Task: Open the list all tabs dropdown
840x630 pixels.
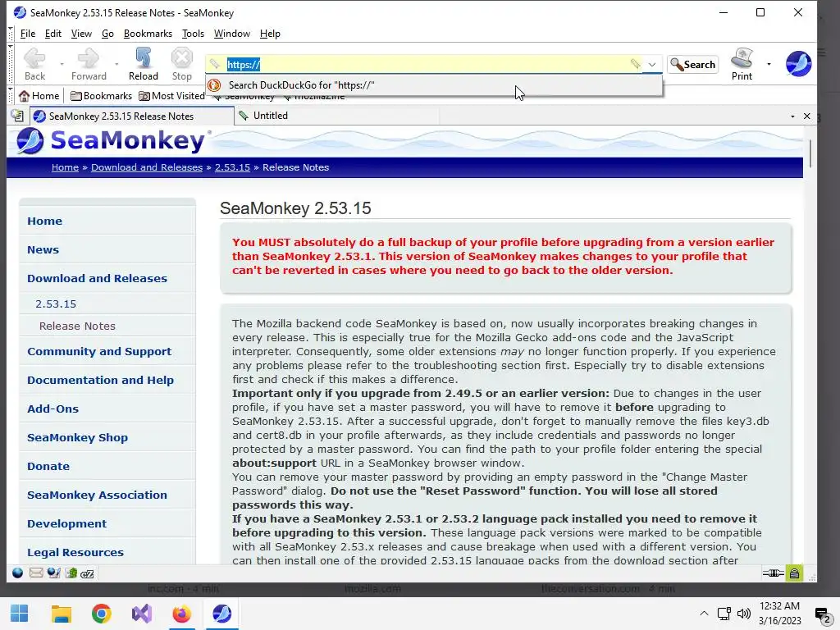Action: tap(792, 116)
